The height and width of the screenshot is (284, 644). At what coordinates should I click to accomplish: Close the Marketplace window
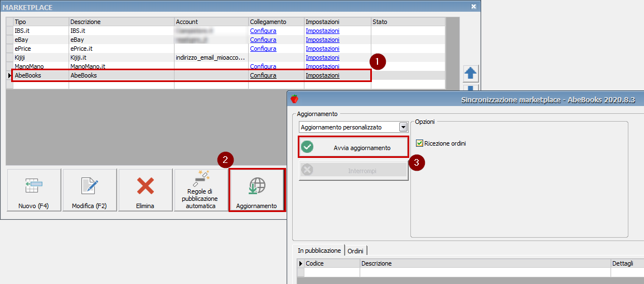click(473, 7)
